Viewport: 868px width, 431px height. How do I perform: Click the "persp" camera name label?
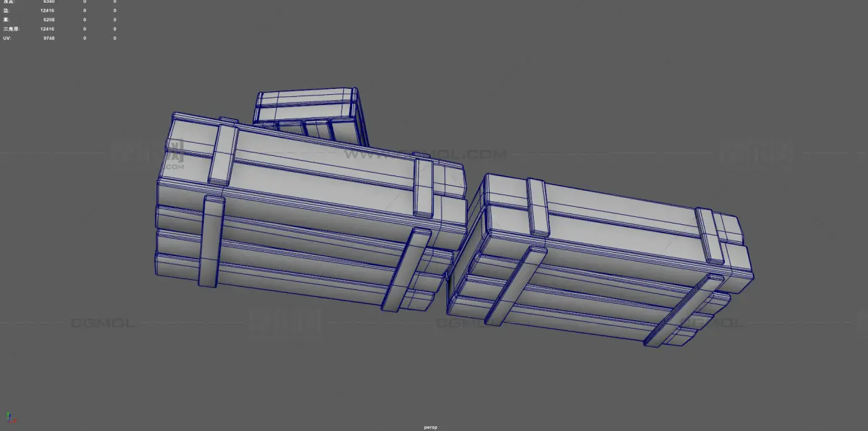430,428
